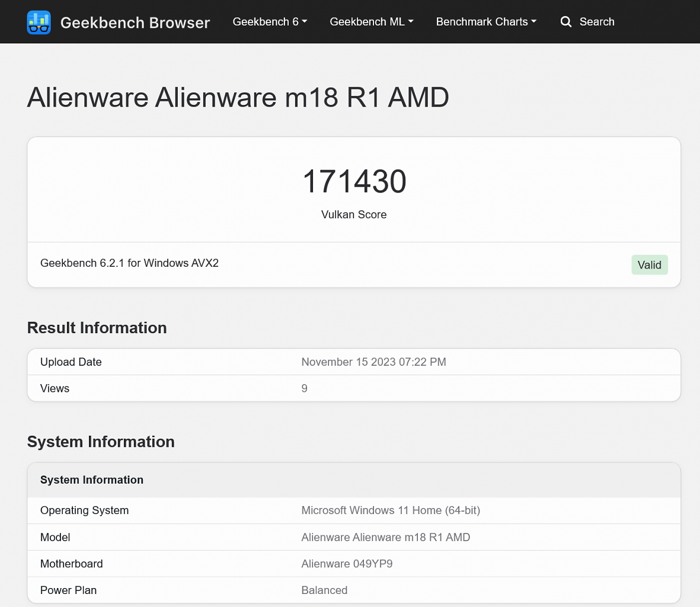Image resolution: width=700 pixels, height=607 pixels.
Task: Open the Geekbench 6 dropdown menu
Action: point(270,22)
